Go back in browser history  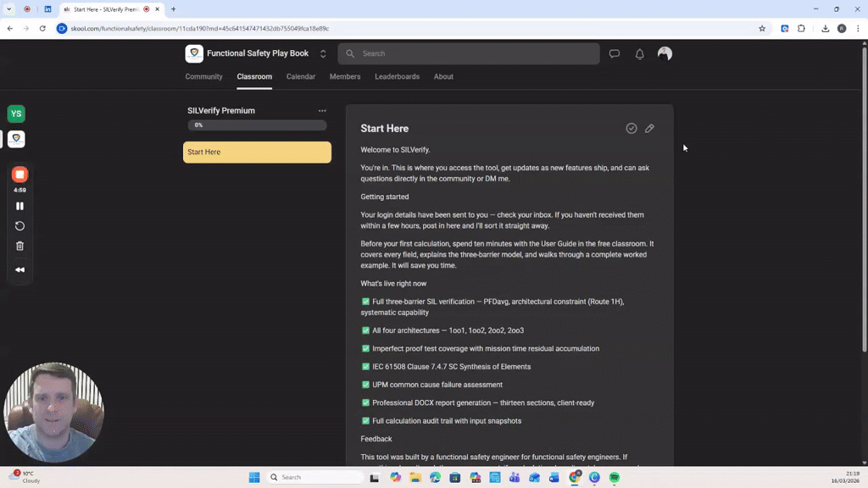(x=10, y=28)
